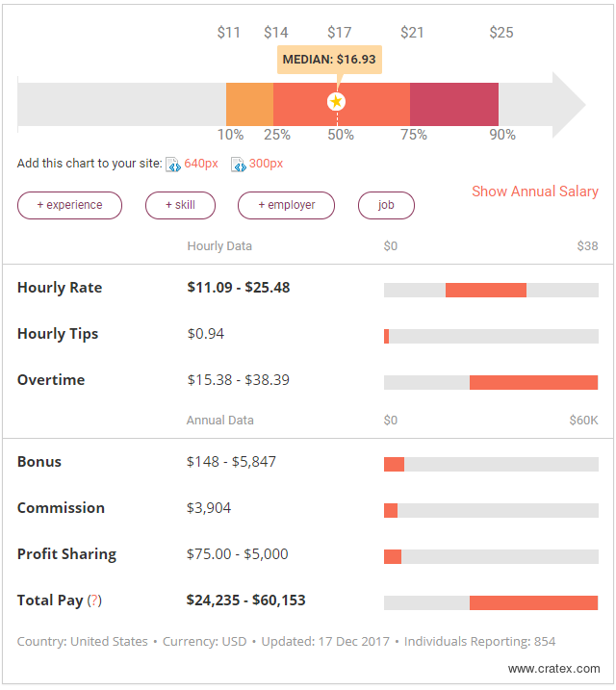The width and height of the screenshot is (616, 690).
Task: Toggle Show Annual Salary view
Action: coord(534,192)
